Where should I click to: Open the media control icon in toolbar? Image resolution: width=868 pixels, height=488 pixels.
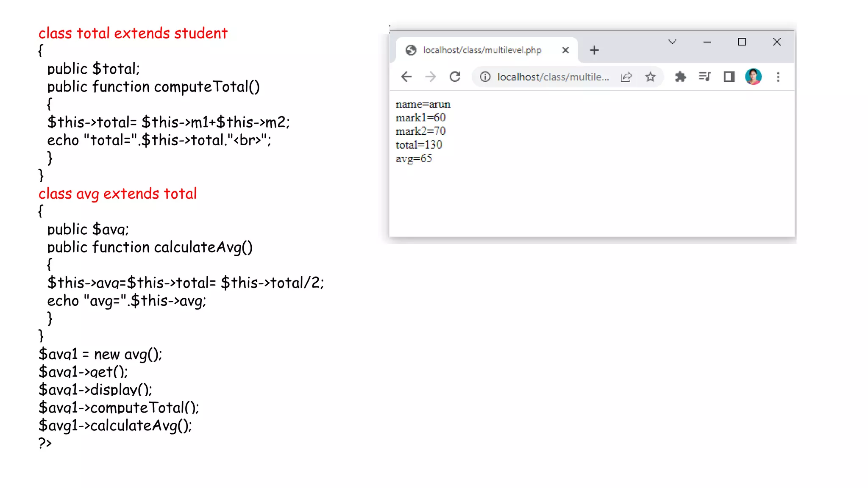click(704, 77)
